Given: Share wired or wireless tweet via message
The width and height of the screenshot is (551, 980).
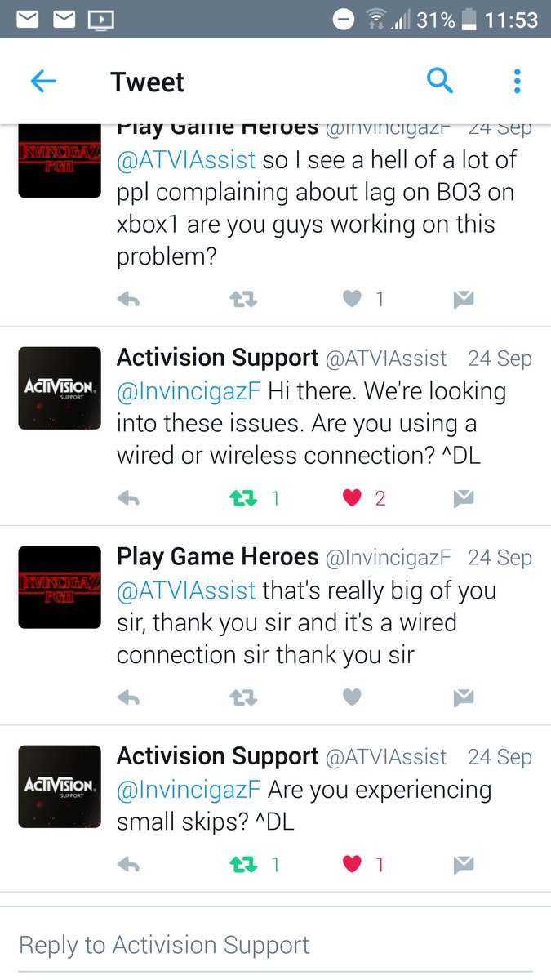Looking at the screenshot, I should point(464,498).
